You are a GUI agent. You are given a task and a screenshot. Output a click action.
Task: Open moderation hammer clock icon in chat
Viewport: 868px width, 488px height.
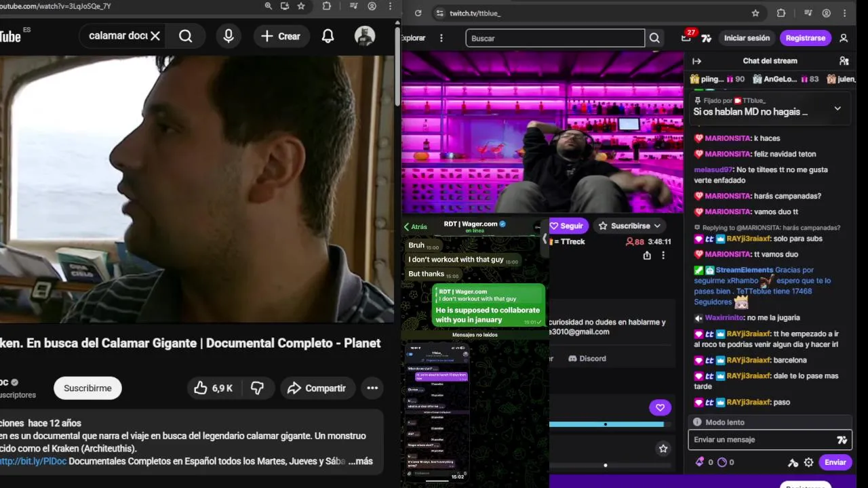click(x=793, y=463)
